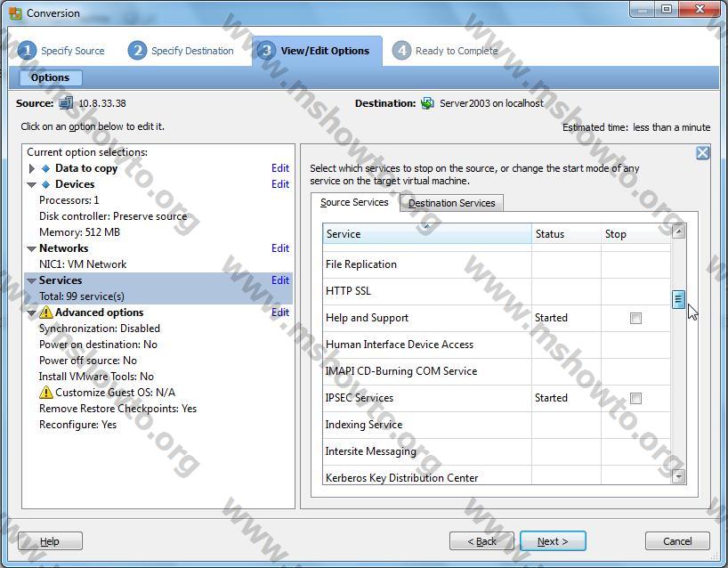Collapse the Advanced options section

31,313
